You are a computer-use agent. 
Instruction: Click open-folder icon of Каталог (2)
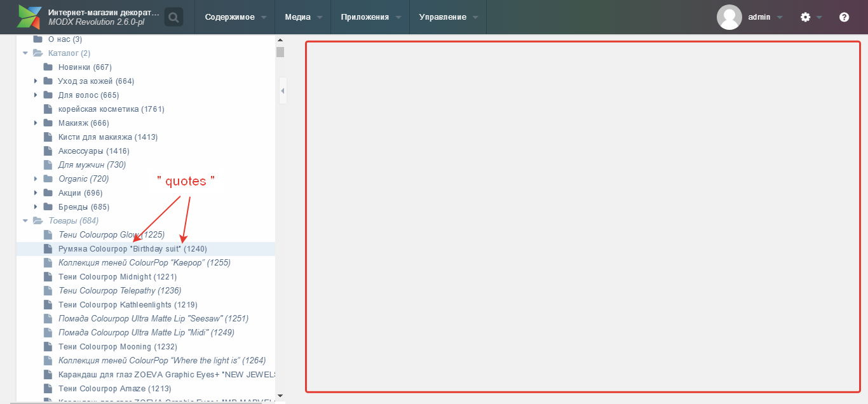[38, 53]
